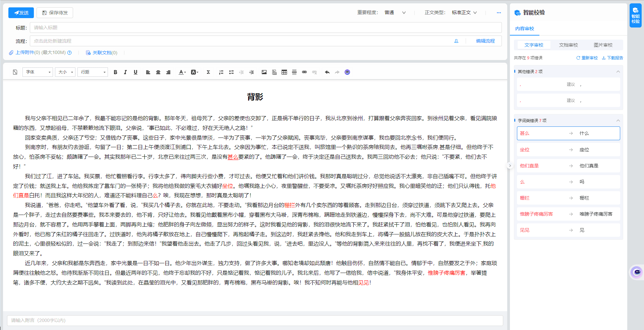Screen dimensions: 644x330
Task: Insert an image via toolbar icon
Action: point(264,72)
